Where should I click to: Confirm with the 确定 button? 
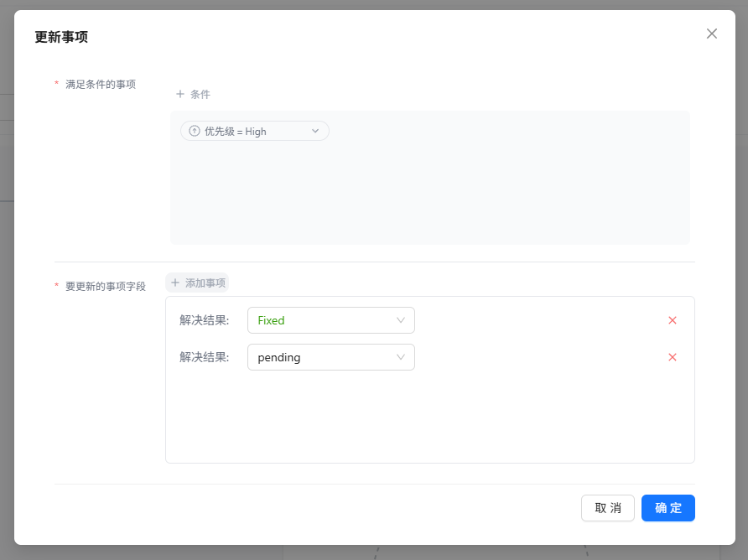click(x=667, y=508)
